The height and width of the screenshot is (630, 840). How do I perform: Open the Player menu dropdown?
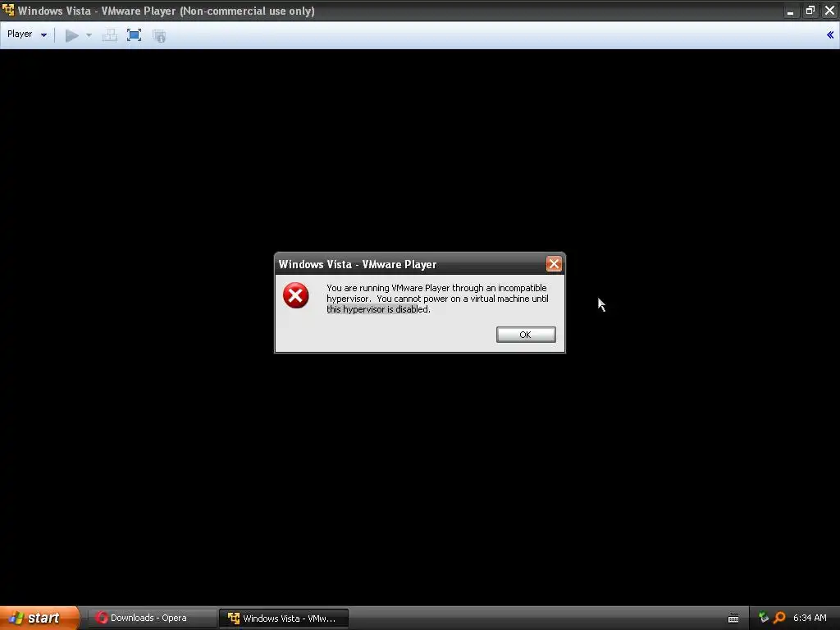tap(27, 34)
